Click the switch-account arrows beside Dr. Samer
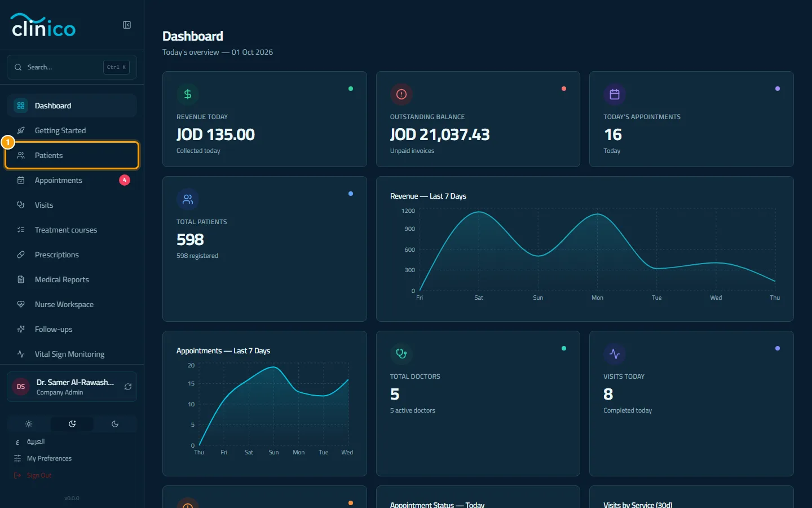 coord(128,387)
